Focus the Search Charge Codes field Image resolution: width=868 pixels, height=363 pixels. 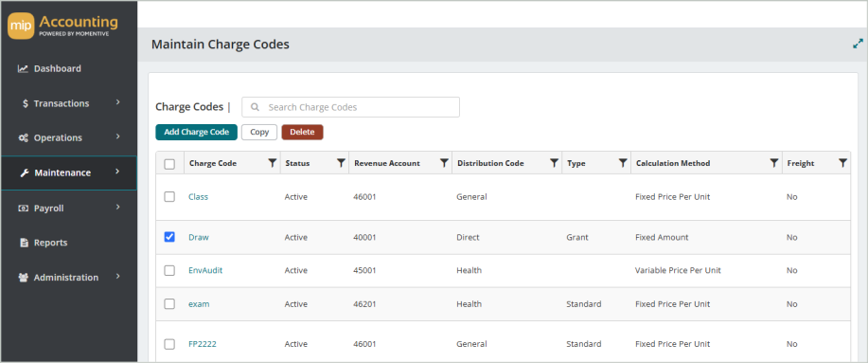(x=350, y=107)
